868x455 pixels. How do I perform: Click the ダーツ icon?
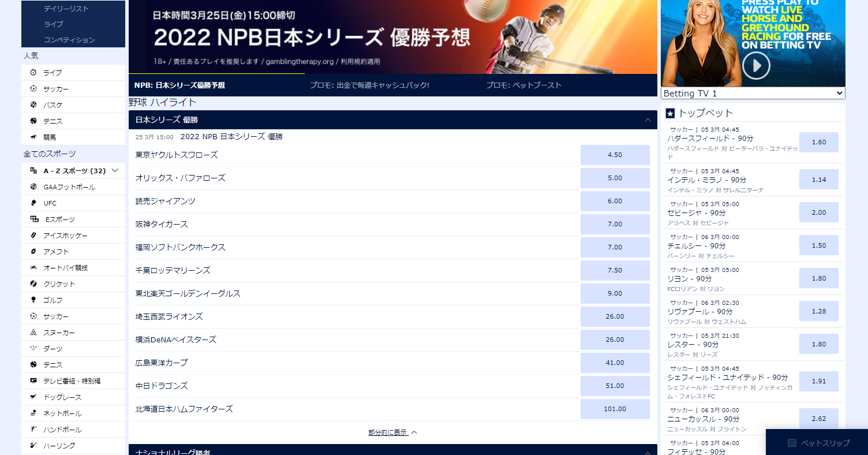pyautogui.click(x=33, y=349)
